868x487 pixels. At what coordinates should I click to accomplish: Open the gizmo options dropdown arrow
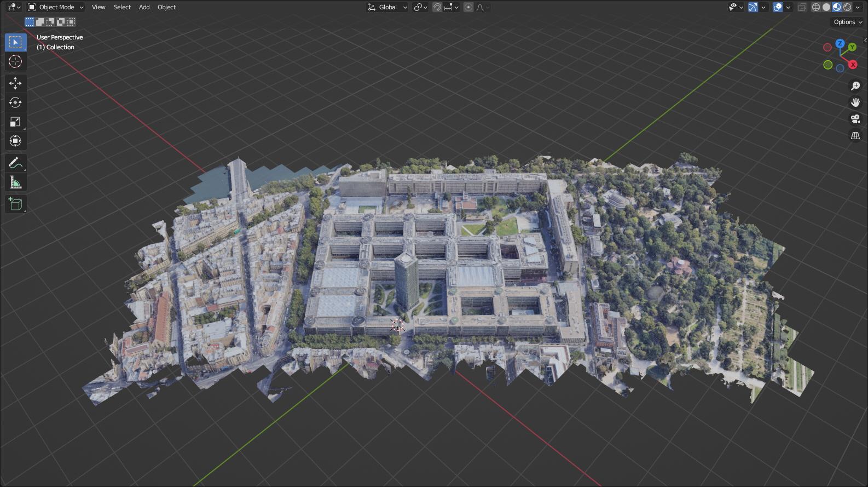click(x=763, y=7)
